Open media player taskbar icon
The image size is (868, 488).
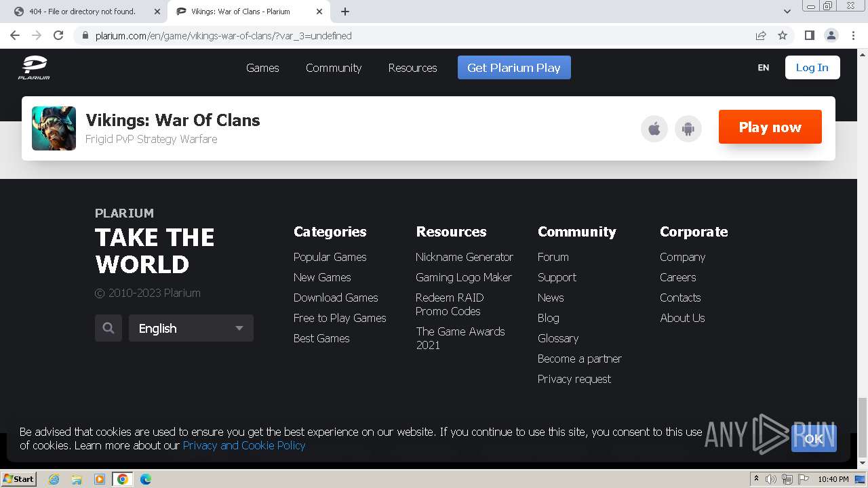pos(100,479)
